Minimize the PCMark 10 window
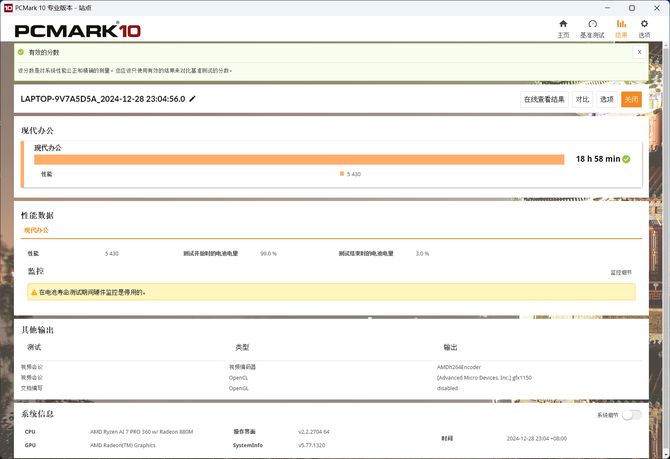Screen dimensions: 670x459 coord(608,8)
